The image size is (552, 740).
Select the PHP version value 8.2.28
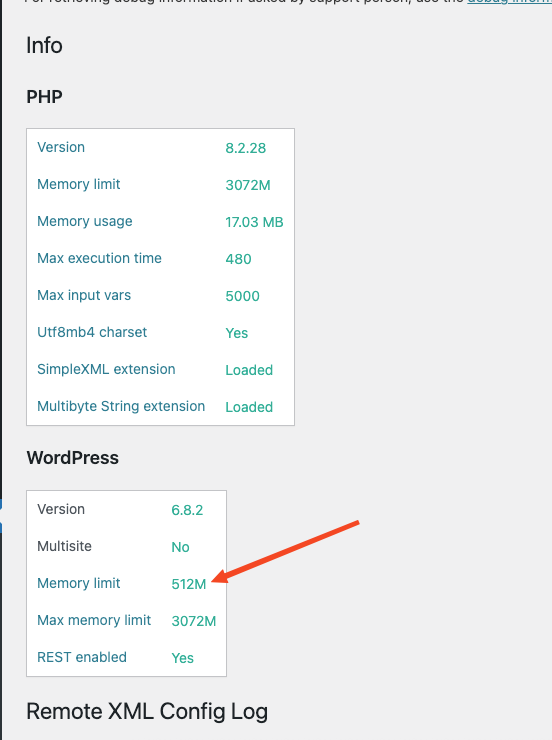tap(245, 148)
